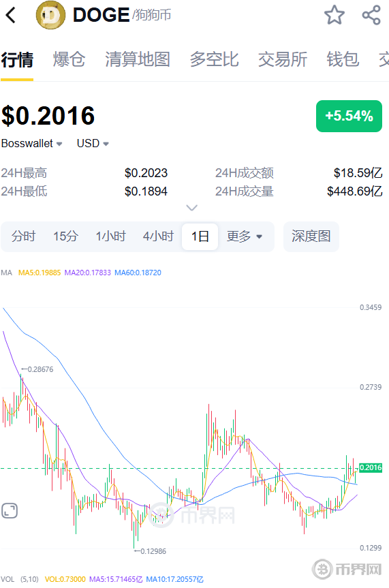This screenshot has height=588, width=389.
Task: Open the 更多 timeframe dropdown
Action: [x=245, y=236]
